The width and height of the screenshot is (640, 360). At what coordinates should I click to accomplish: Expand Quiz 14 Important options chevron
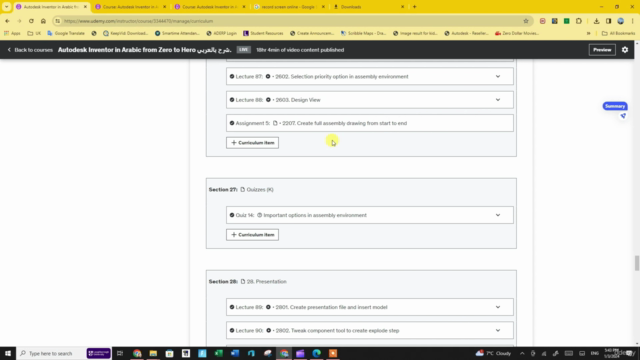click(x=498, y=215)
